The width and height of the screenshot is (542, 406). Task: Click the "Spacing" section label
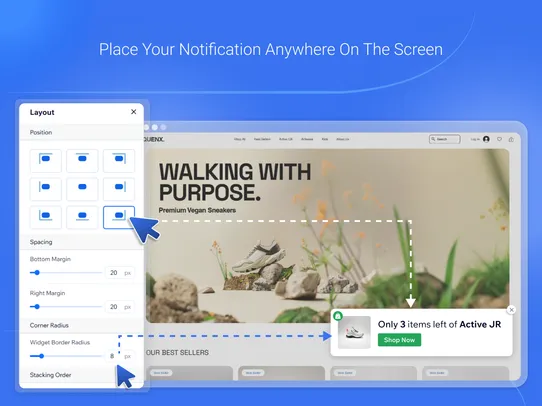point(41,242)
